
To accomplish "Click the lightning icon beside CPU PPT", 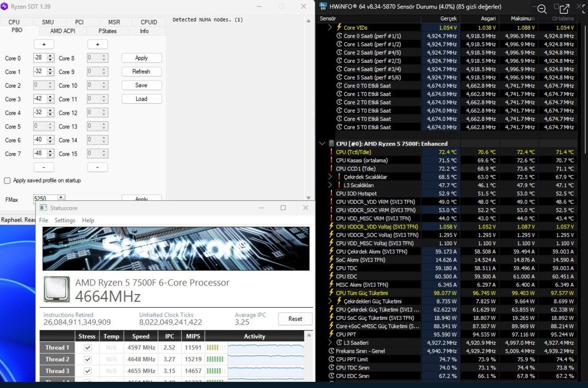I will (x=331, y=334).
